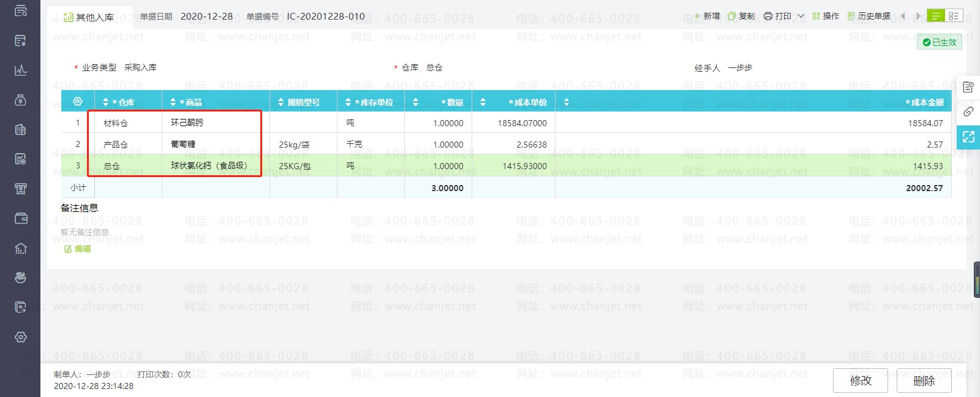Viewport: 980px width, 397px height.
Task: Click the dark grip handle at right edge
Action: (976, 279)
